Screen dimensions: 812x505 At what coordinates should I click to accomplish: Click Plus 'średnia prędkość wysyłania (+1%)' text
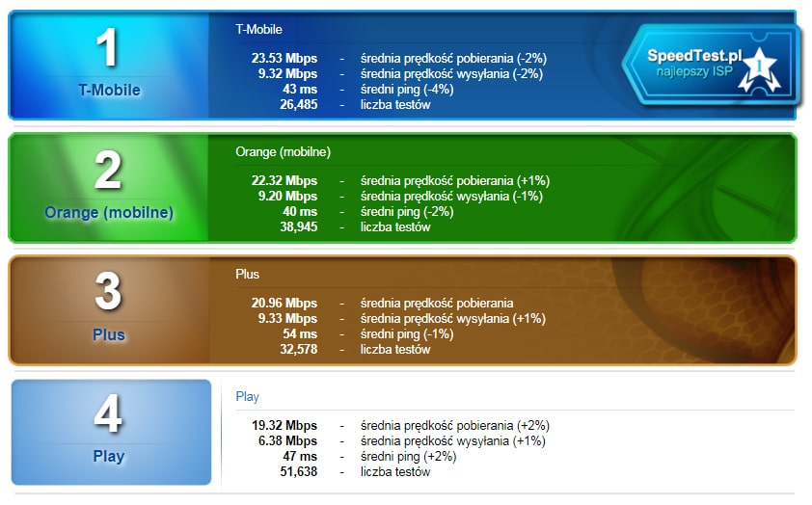[453, 319]
